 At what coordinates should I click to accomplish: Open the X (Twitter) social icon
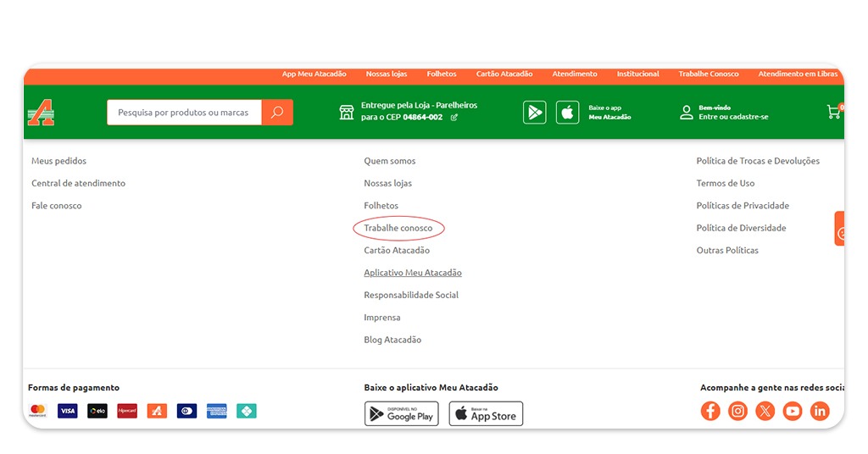[x=765, y=411]
